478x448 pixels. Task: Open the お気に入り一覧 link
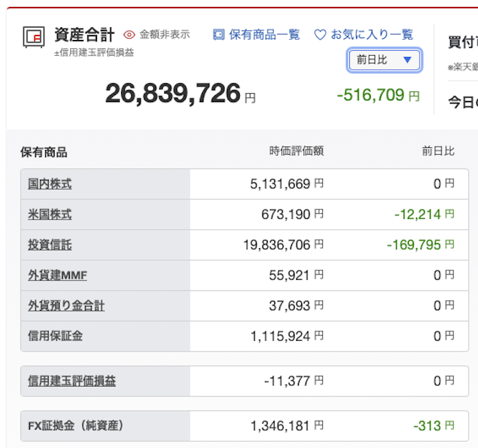(372, 34)
